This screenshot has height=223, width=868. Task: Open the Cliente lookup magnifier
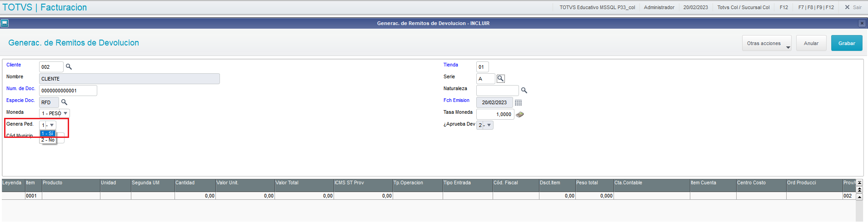click(x=69, y=67)
